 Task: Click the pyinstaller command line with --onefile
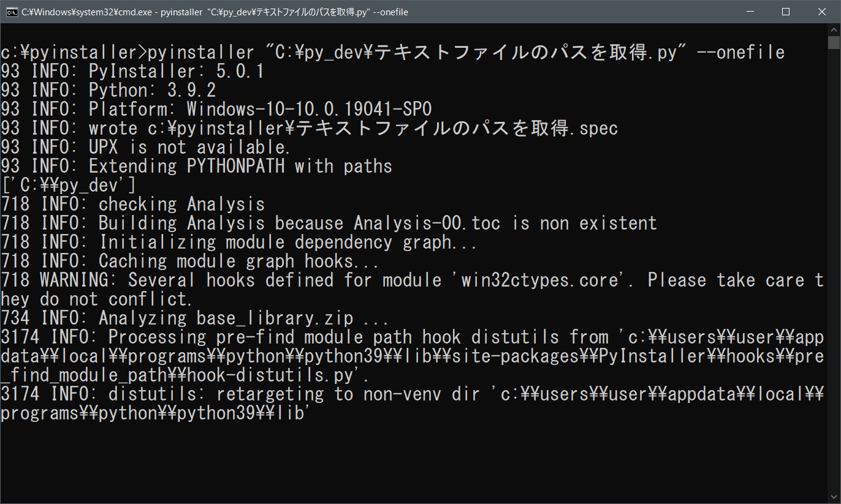393,52
